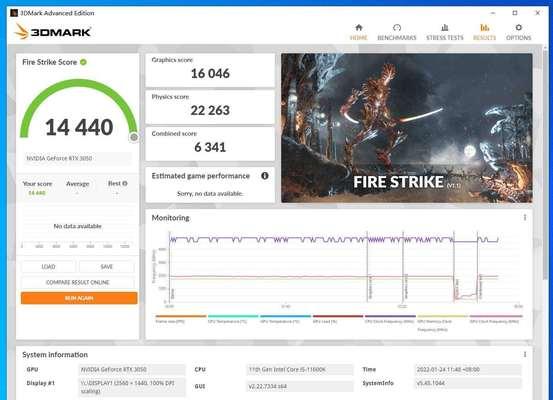553x400 pixels.
Task: Click the Fire Strike preview image
Action: coord(407,128)
